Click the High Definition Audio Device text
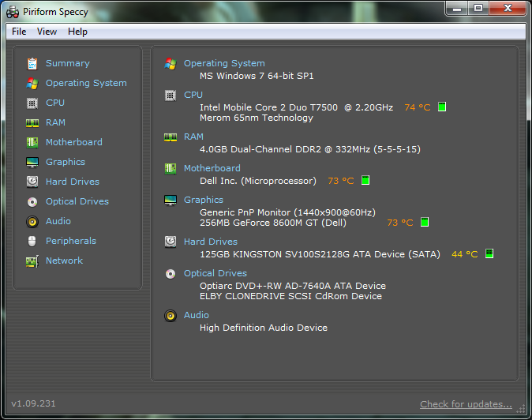532x420 pixels. click(264, 328)
